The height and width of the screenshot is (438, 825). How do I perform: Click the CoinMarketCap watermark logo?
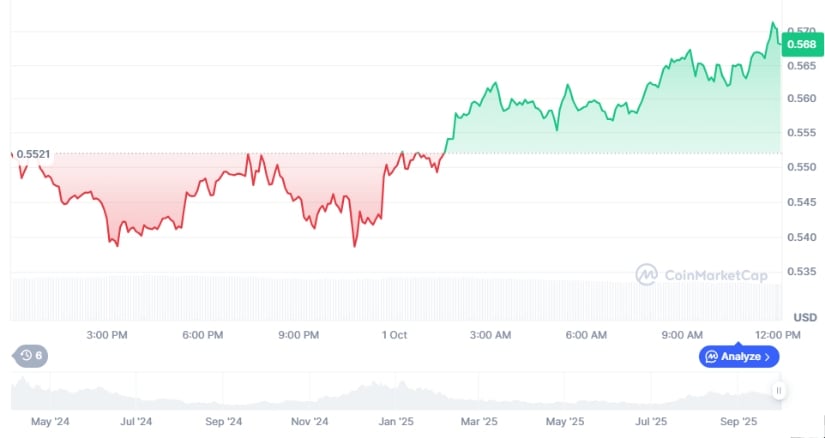point(647,273)
